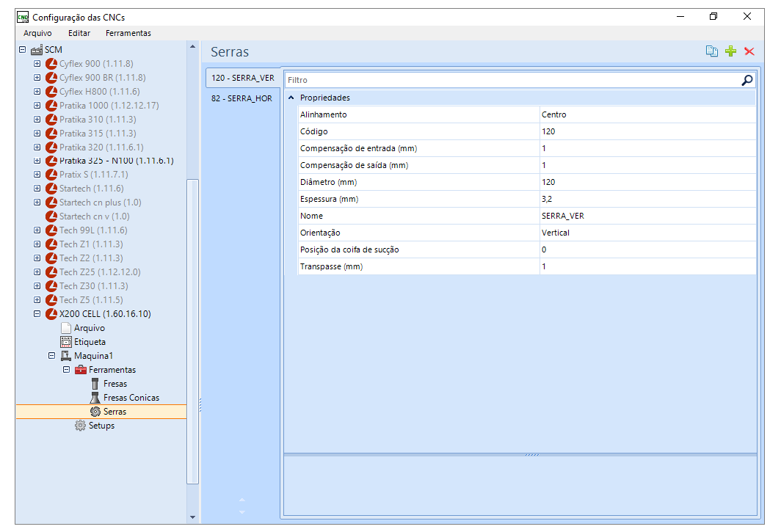Click the Compensação de saída value cell
The image size is (770, 532).
click(647, 165)
